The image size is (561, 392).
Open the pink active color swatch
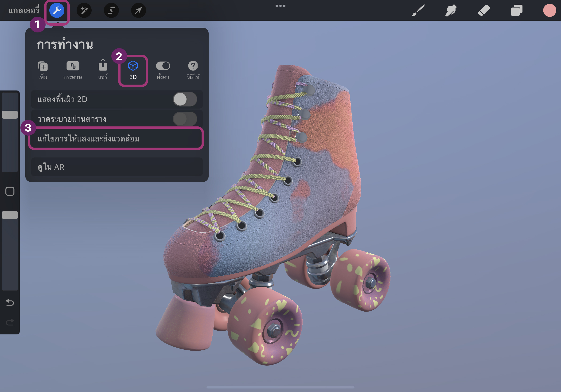(549, 11)
